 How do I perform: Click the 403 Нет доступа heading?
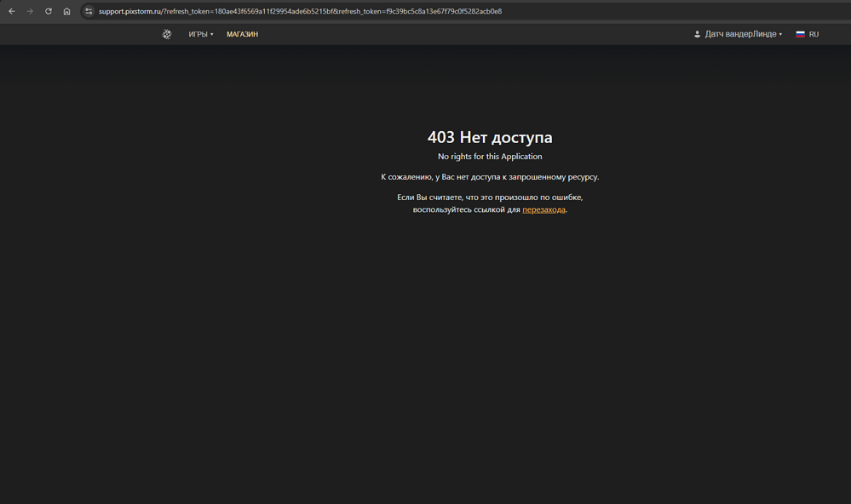point(490,137)
